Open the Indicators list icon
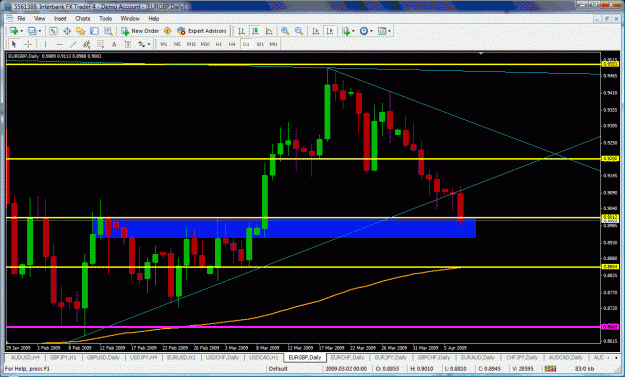The width and height of the screenshot is (625, 377). pos(346,31)
